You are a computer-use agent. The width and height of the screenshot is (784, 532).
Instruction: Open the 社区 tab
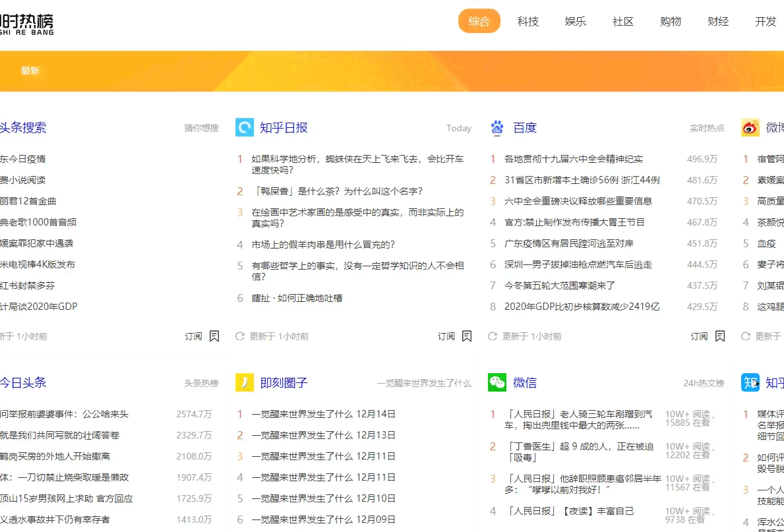pos(623,21)
